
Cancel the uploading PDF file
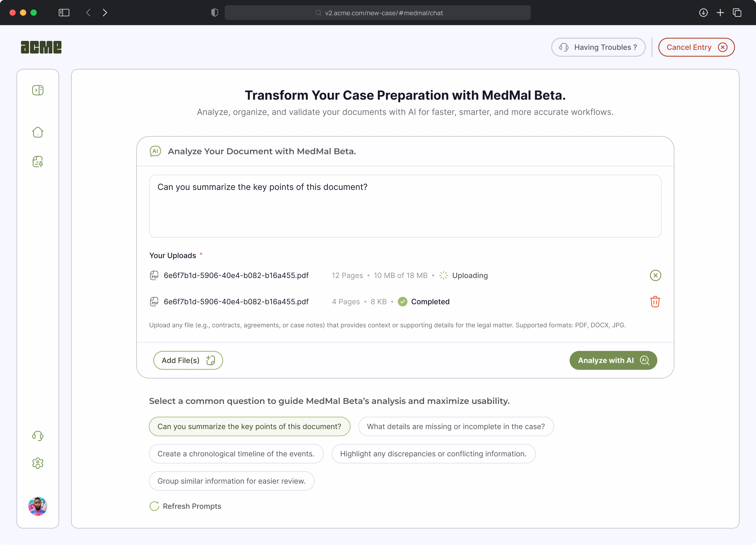pyautogui.click(x=655, y=276)
